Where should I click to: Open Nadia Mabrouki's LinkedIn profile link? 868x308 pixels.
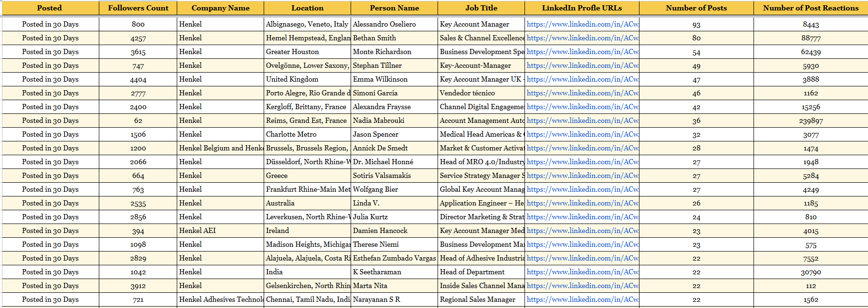tap(582, 121)
